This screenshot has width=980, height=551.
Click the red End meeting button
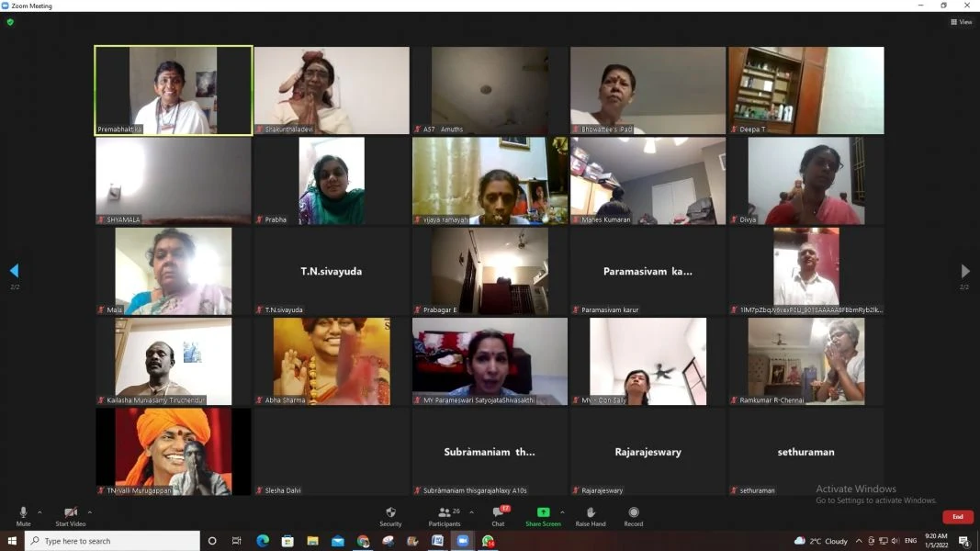(x=958, y=517)
